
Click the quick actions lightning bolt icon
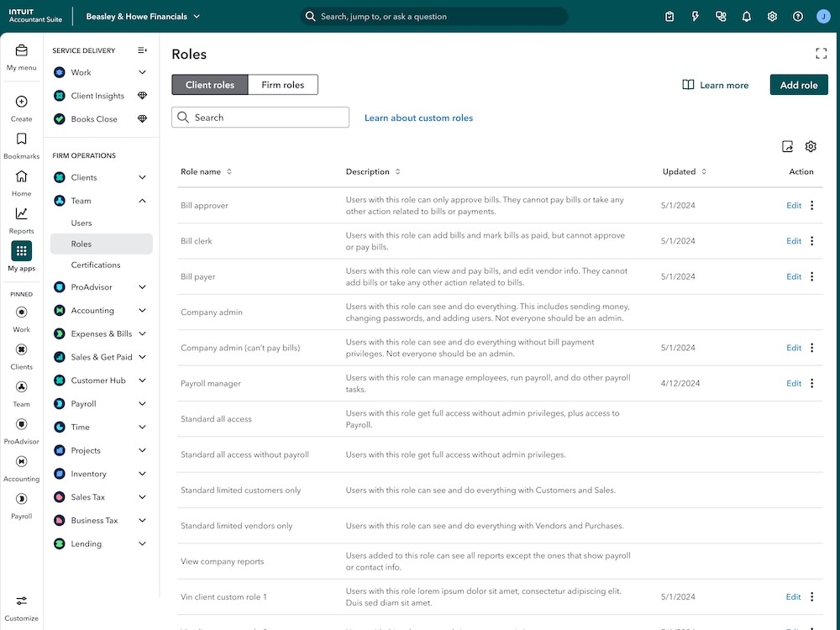point(696,16)
